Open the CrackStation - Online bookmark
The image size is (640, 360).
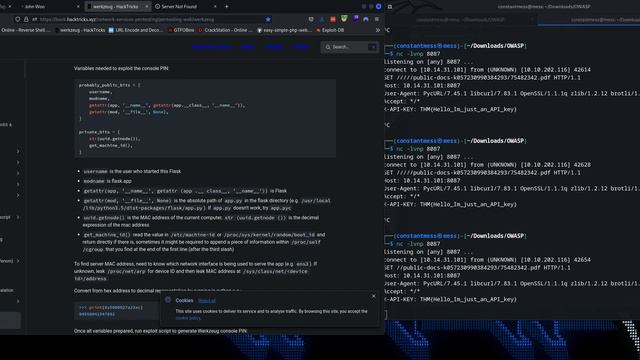click(225, 30)
